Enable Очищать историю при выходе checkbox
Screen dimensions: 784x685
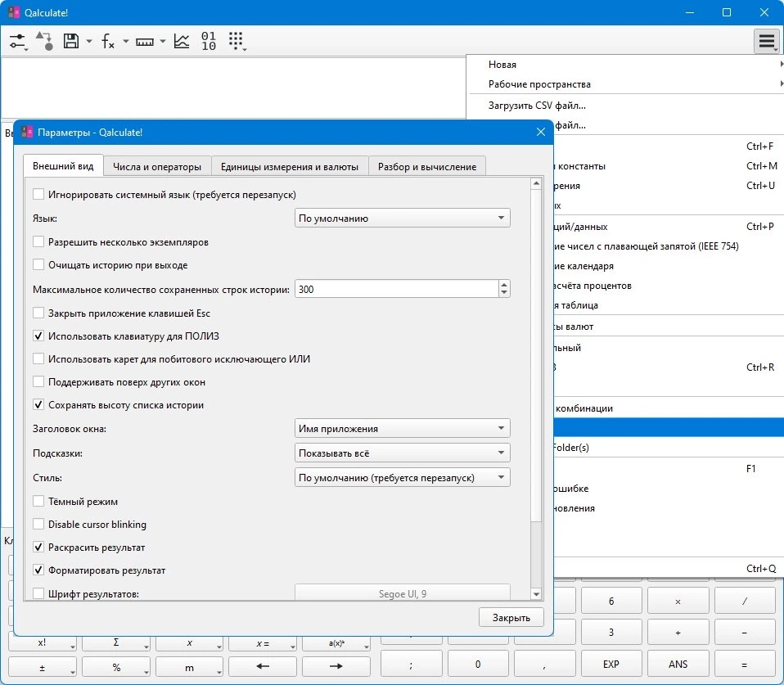pyautogui.click(x=38, y=264)
